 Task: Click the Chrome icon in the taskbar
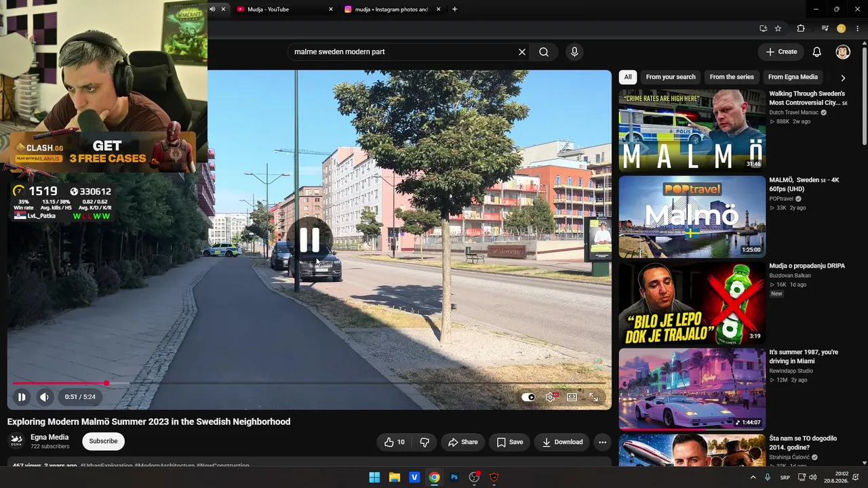(x=434, y=478)
